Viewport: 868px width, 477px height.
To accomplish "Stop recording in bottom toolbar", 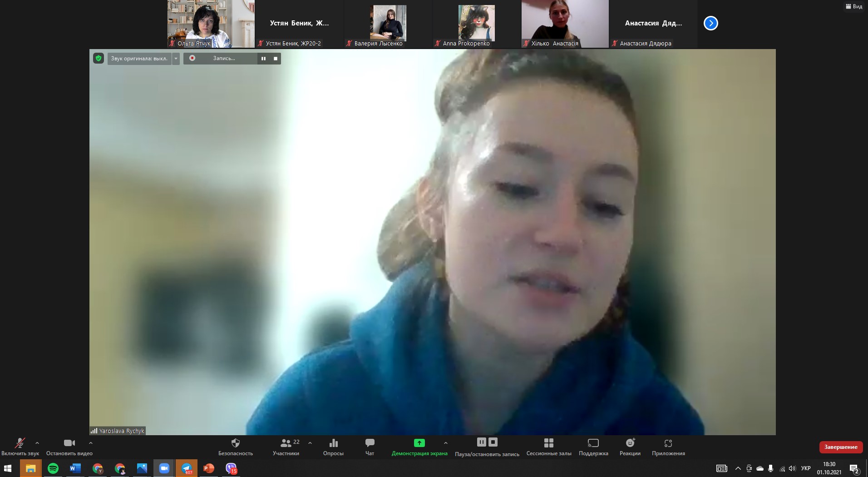I will 493,442.
